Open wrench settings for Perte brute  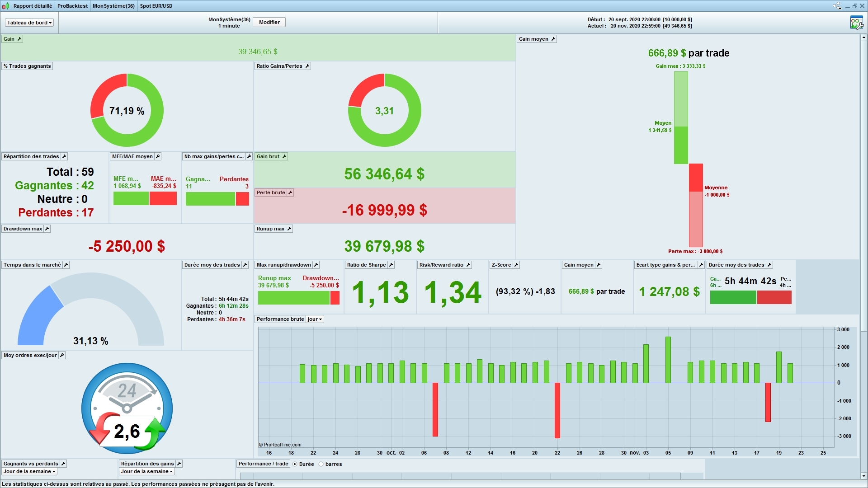point(290,192)
